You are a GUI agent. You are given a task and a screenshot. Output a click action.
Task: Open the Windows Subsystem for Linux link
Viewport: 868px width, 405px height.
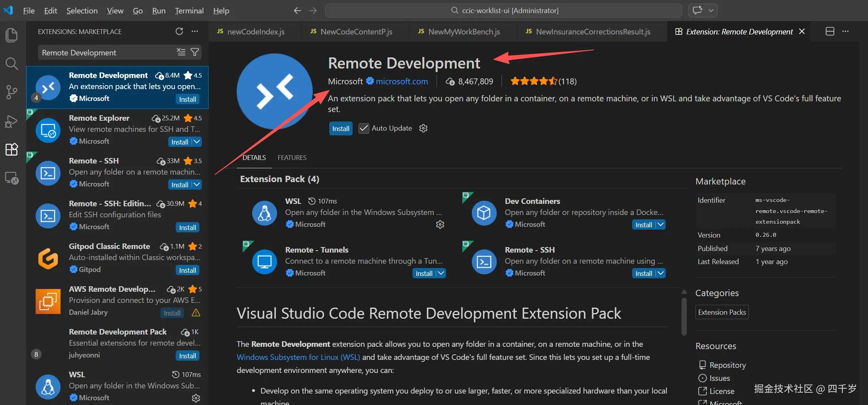(x=298, y=357)
